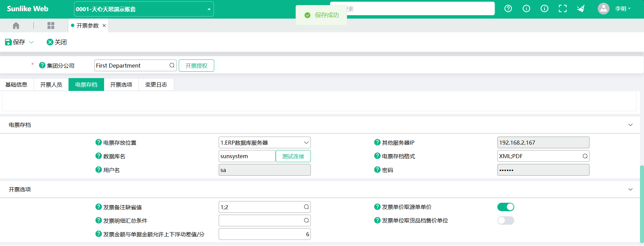Show help for 发票单位取货品档售价单位
Image resolution: width=644 pixels, height=246 pixels.
click(377, 220)
